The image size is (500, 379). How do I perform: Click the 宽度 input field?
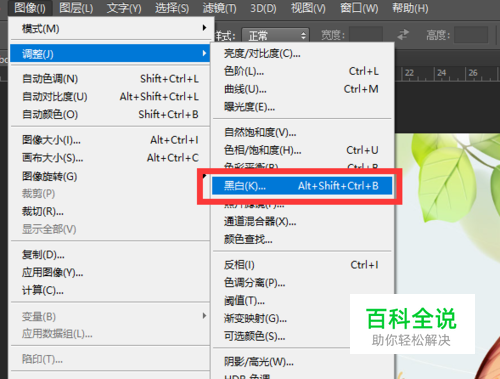(x=366, y=35)
